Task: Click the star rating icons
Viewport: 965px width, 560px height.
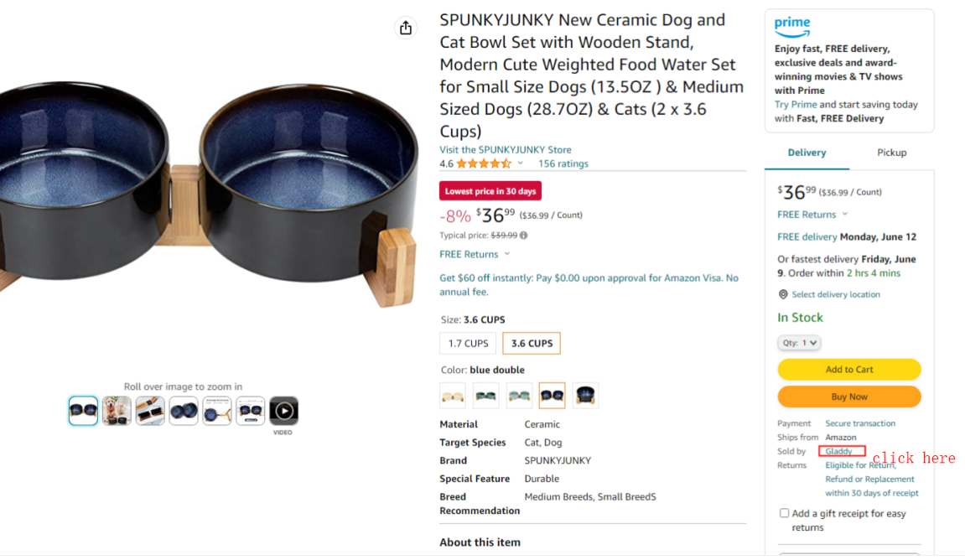Action: click(483, 163)
